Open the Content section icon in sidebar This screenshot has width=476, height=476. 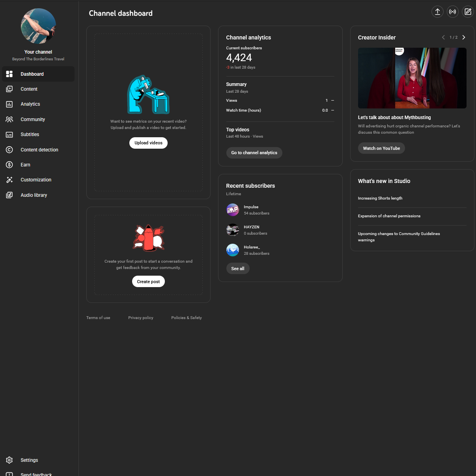click(9, 89)
